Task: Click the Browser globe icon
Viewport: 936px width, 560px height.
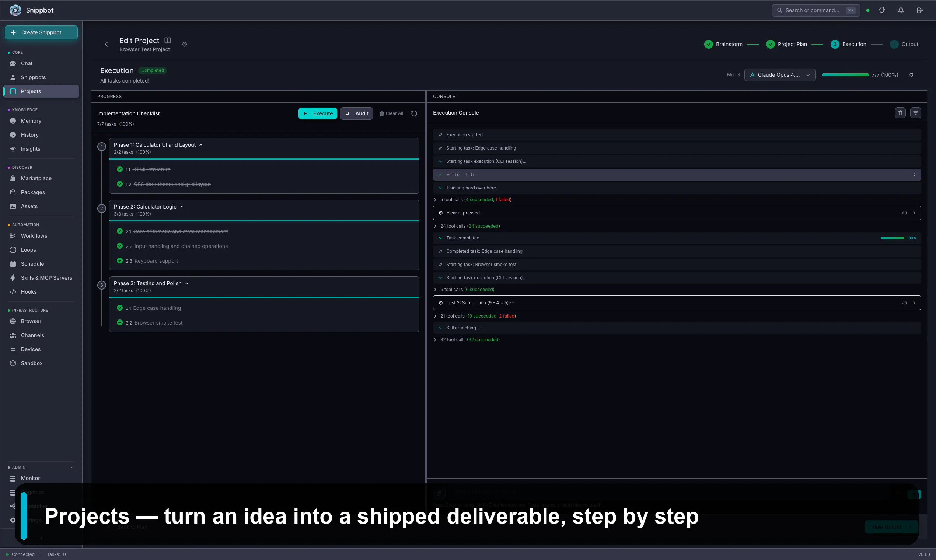Action: [x=13, y=321]
